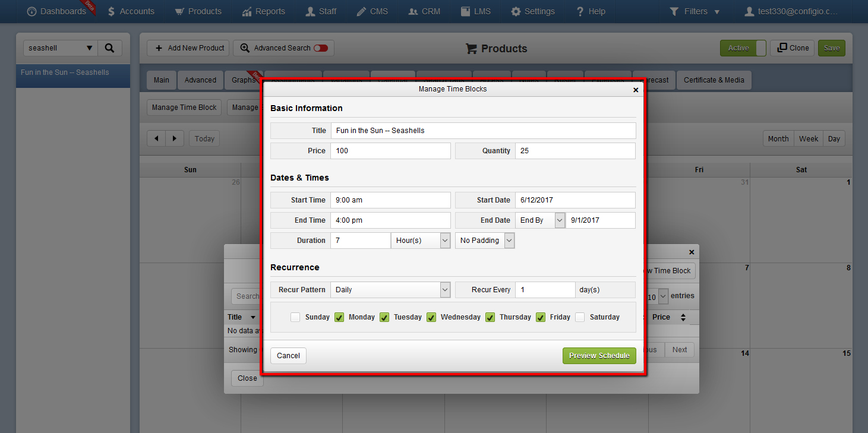This screenshot has height=433, width=868.
Task: Sort by Price column in background table
Action: pyautogui.click(x=669, y=317)
